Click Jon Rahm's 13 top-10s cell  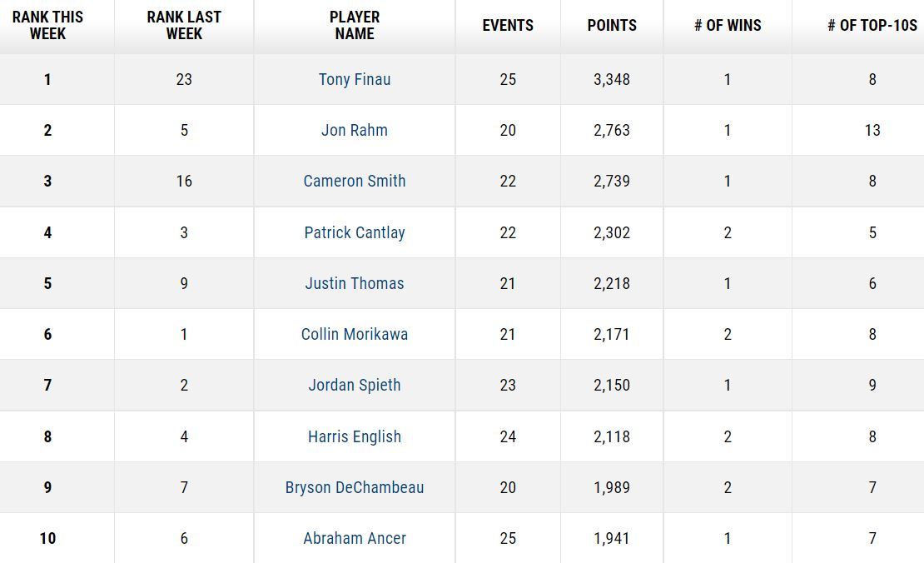pyautogui.click(x=872, y=131)
